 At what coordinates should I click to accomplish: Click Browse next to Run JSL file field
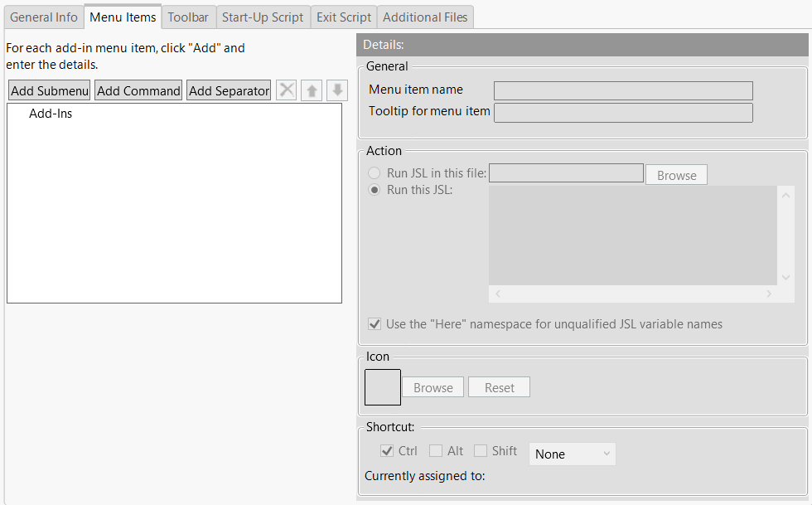676,174
